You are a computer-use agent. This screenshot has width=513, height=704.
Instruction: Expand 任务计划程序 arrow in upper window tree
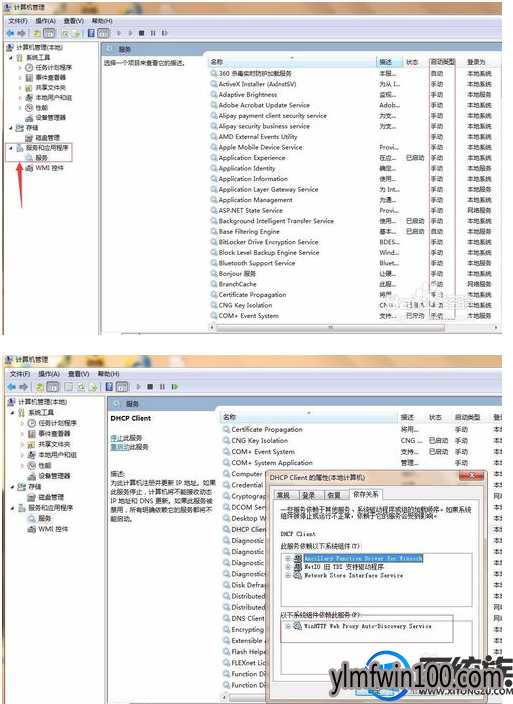(20, 67)
